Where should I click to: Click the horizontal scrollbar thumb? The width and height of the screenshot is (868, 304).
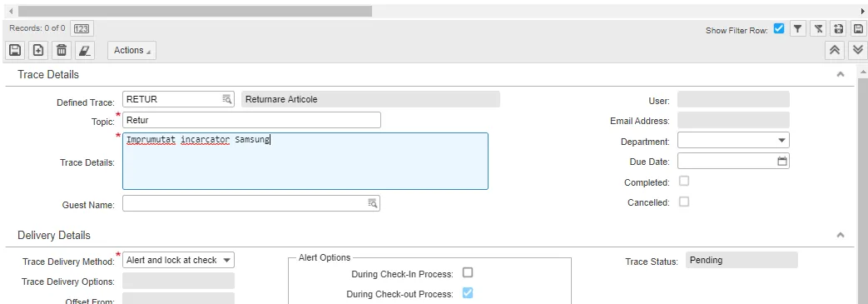pyautogui.click(x=195, y=11)
